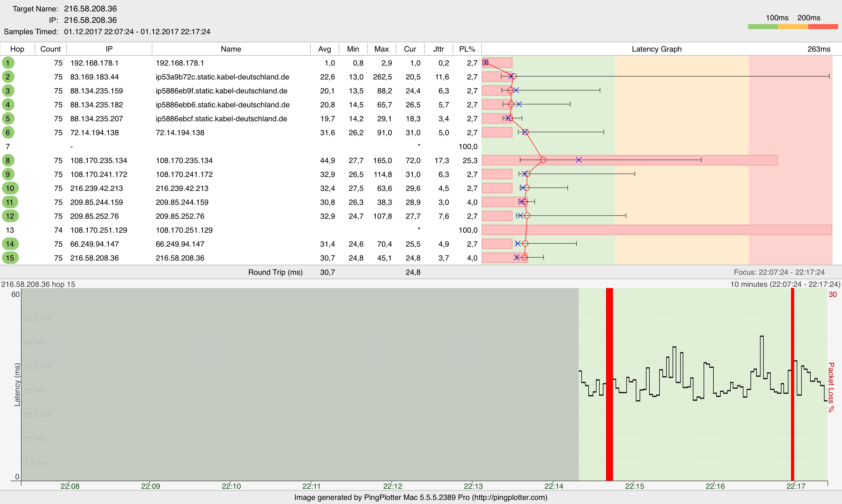
Task: Click hostname ip5886eb9f.static.kabel-deutschland.de
Action: (221, 91)
